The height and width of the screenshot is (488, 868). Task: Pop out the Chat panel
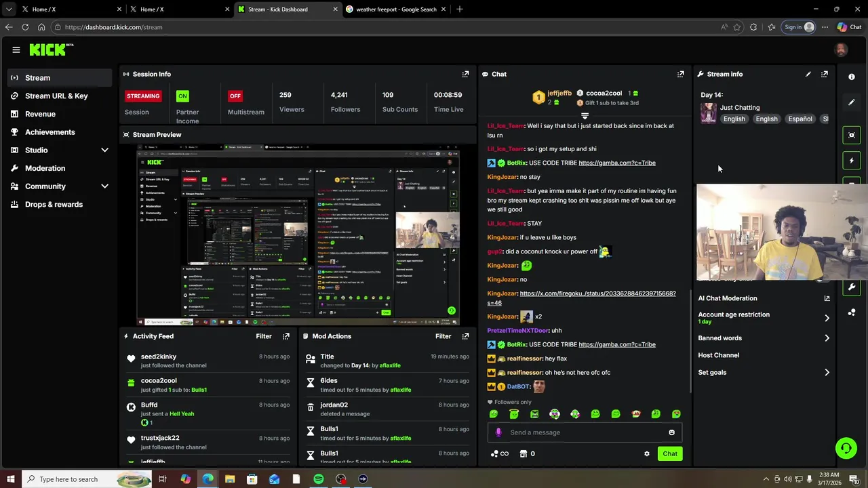(x=681, y=74)
